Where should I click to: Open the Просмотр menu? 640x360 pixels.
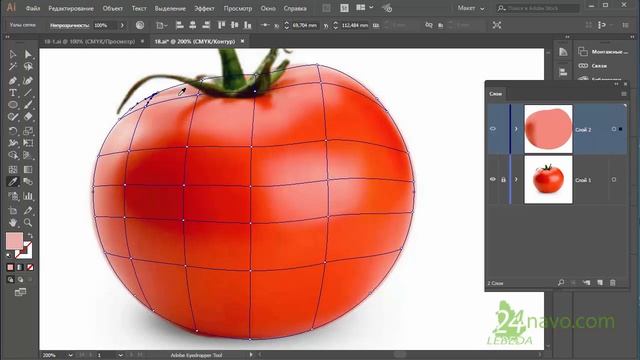(x=238, y=8)
